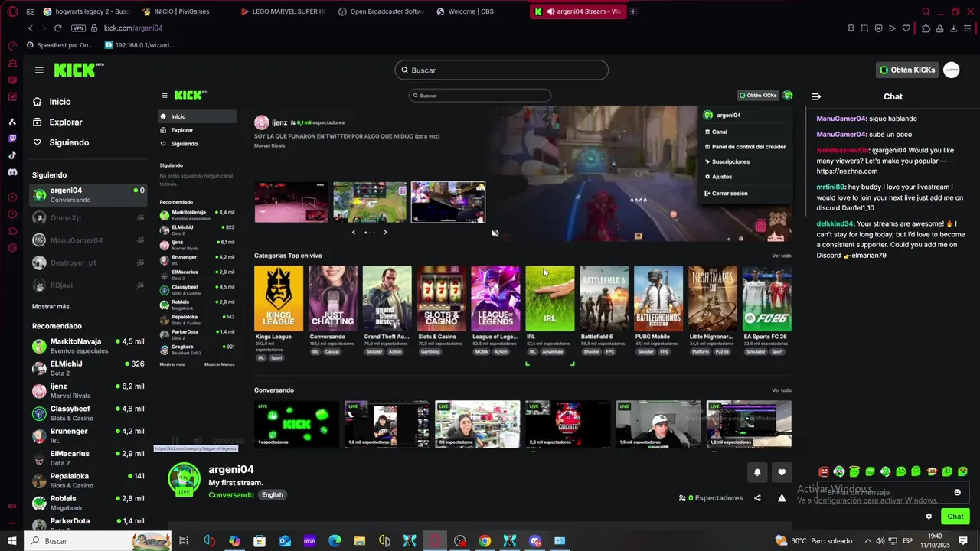Click carousel next arrow in streamed page
Viewport: 980px width, 551px height.
pyautogui.click(x=385, y=232)
